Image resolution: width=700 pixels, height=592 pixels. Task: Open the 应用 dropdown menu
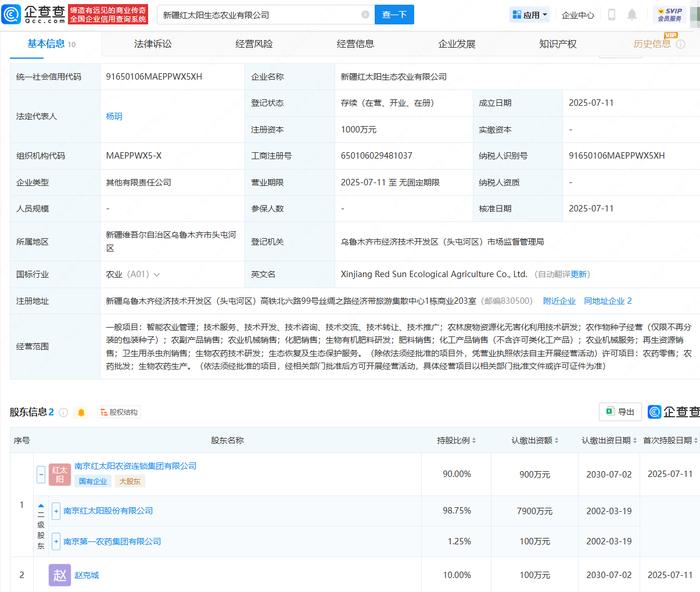530,15
